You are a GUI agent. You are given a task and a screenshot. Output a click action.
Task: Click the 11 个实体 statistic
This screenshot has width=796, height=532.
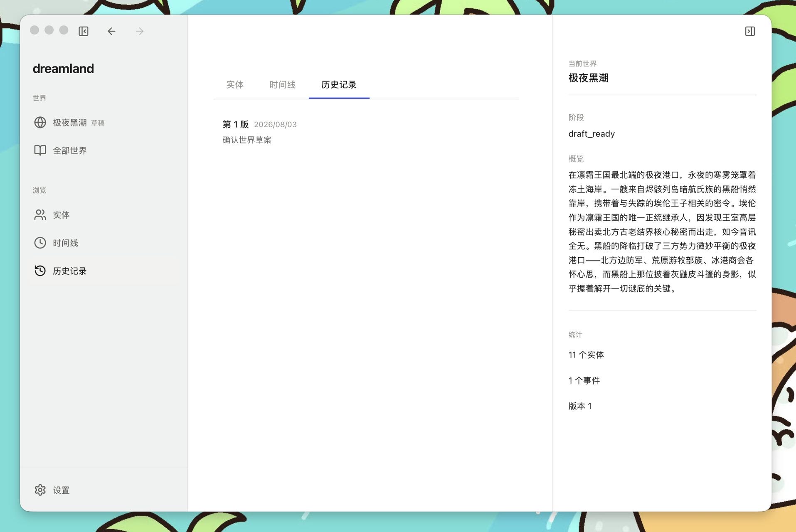(x=586, y=355)
